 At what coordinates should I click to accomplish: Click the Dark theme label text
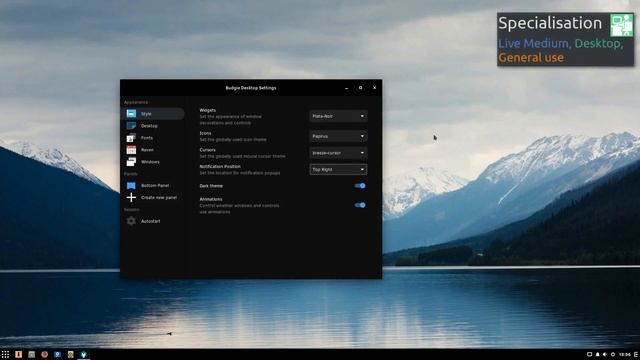(x=211, y=186)
